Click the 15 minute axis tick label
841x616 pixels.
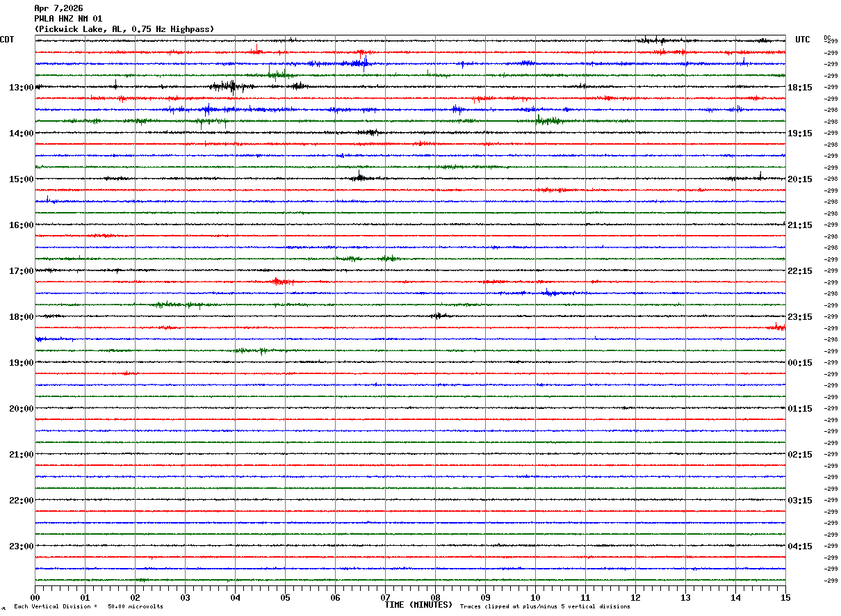[x=785, y=597]
